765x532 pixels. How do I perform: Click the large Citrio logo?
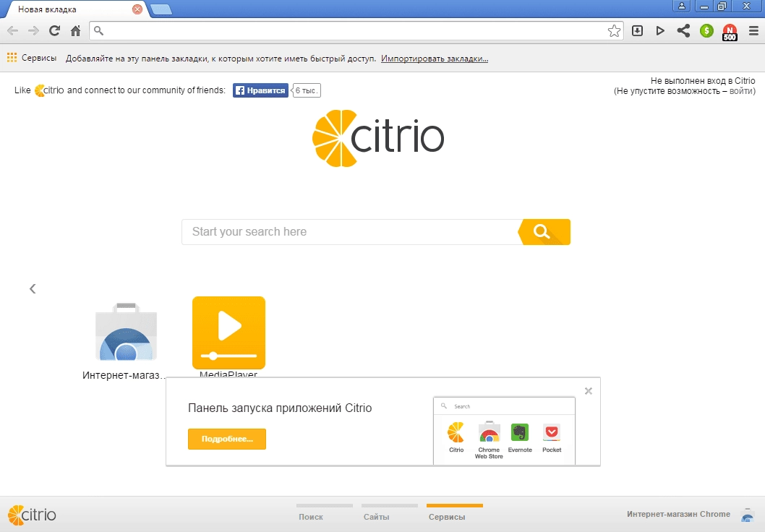click(x=378, y=138)
